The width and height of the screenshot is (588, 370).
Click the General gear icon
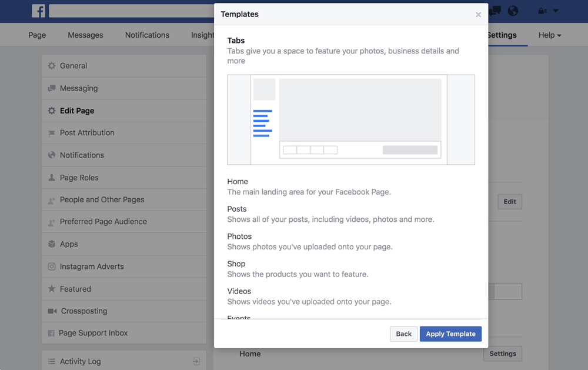[52, 66]
